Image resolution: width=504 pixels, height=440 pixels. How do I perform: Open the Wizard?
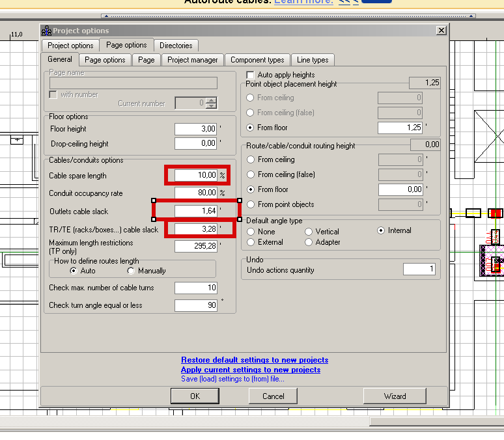point(395,396)
